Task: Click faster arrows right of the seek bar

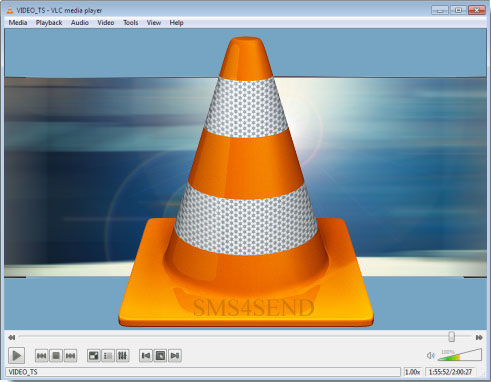Action: [x=479, y=337]
